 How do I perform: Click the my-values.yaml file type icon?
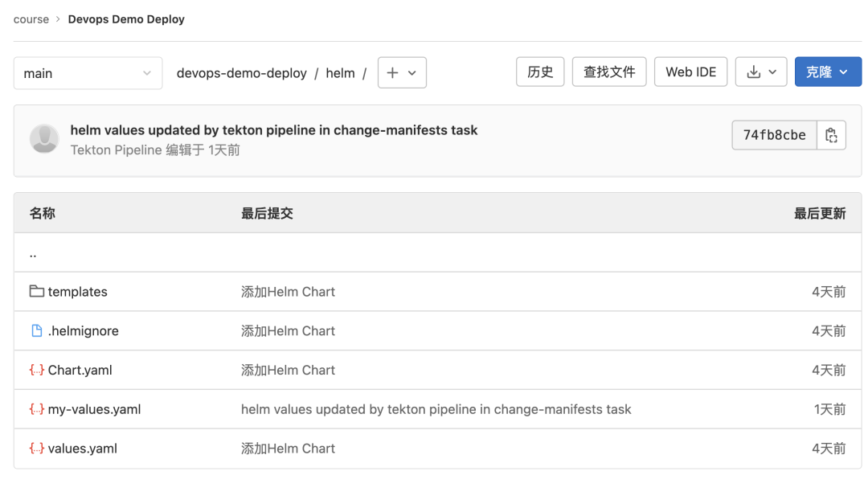click(x=36, y=409)
